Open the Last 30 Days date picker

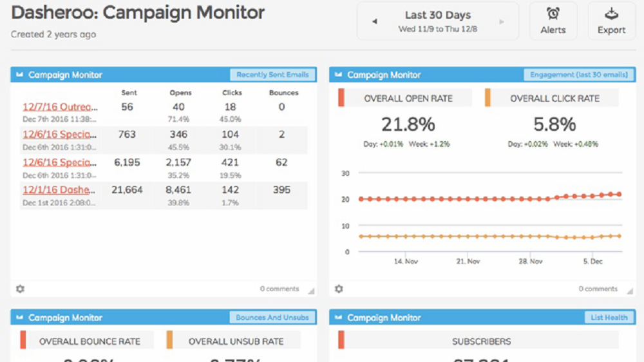point(438,21)
